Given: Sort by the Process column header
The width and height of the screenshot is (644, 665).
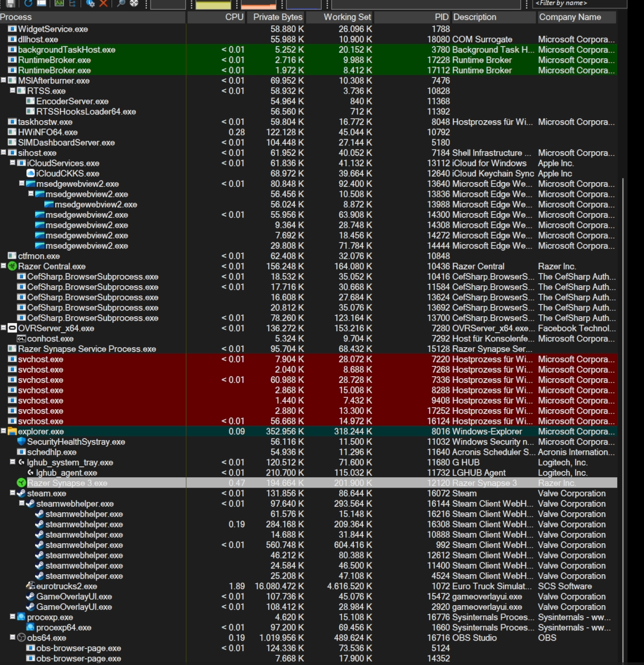Looking at the screenshot, I should click(92, 17).
